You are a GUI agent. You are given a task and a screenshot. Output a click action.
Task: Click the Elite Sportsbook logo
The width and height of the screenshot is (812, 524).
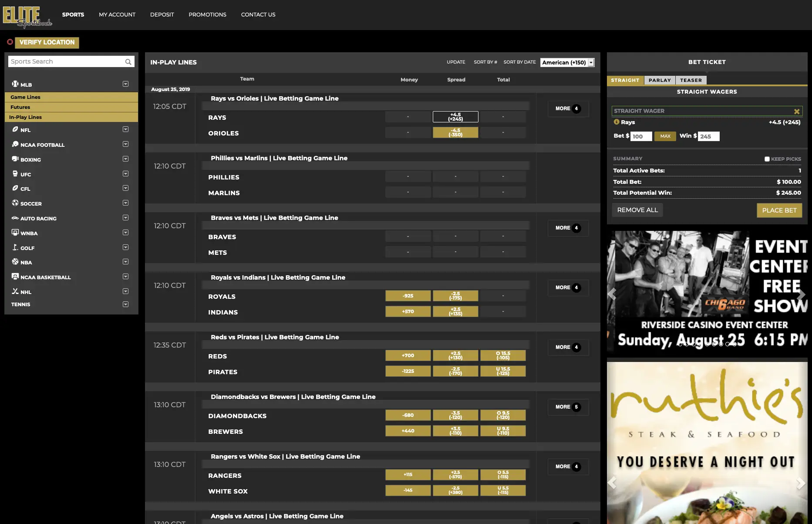pyautogui.click(x=27, y=17)
